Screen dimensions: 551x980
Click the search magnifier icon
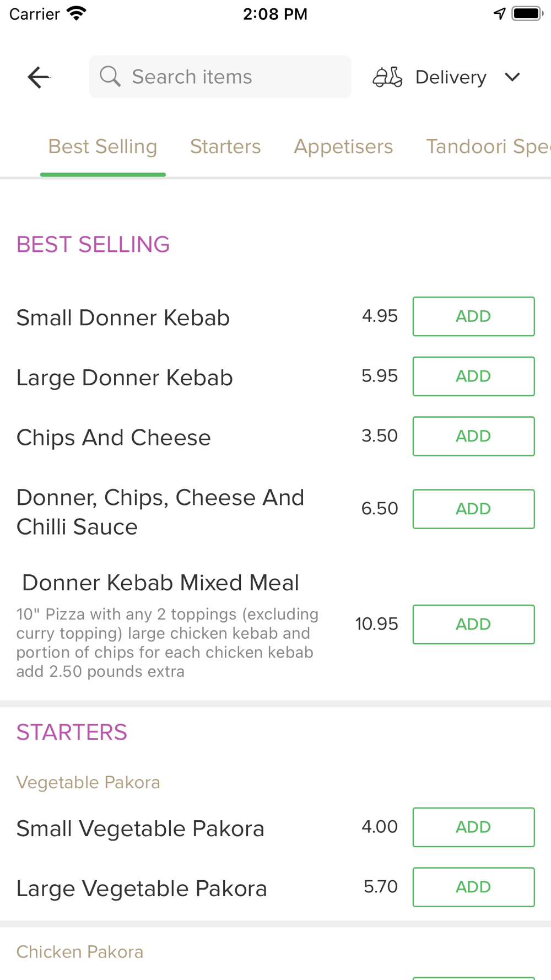point(110,77)
